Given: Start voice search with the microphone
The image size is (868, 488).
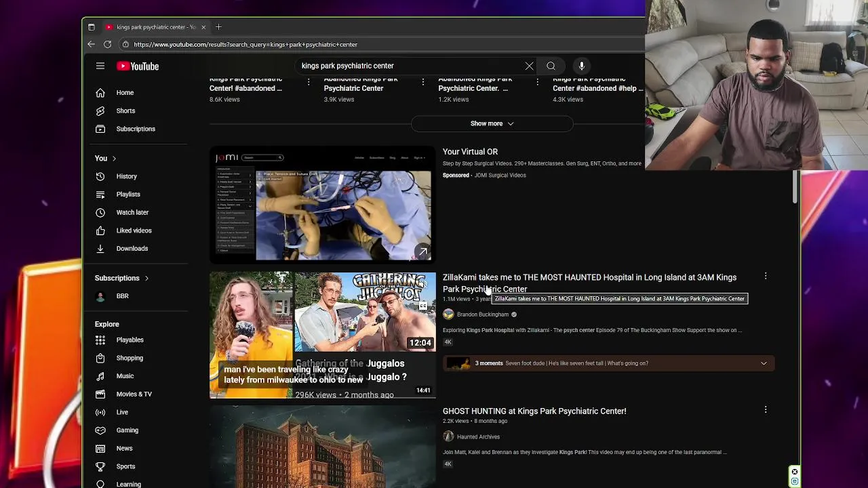Looking at the screenshot, I should coord(581,66).
